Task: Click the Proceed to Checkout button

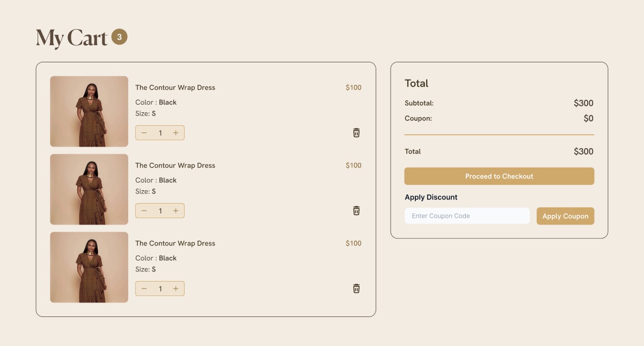Action: (499, 176)
